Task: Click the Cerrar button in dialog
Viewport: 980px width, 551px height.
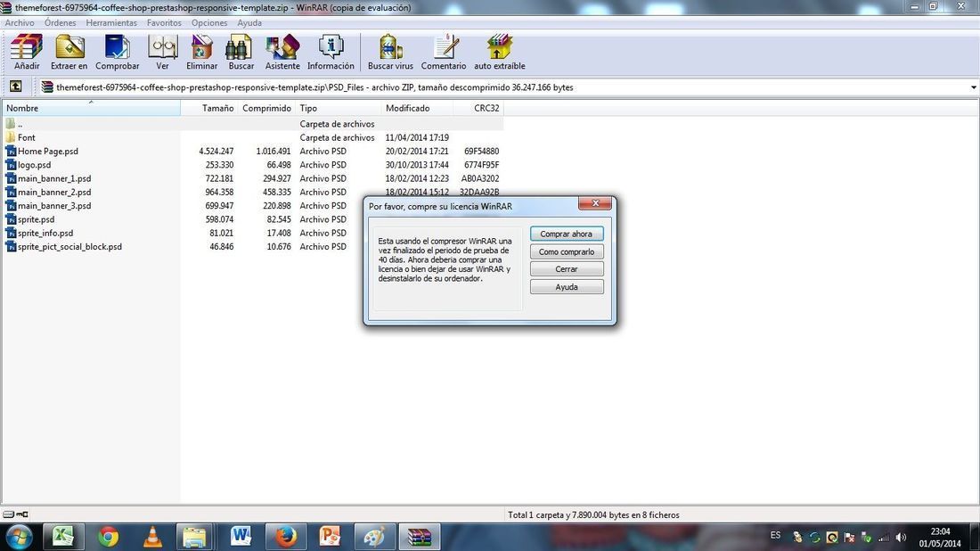Action: pyautogui.click(x=567, y=269)
